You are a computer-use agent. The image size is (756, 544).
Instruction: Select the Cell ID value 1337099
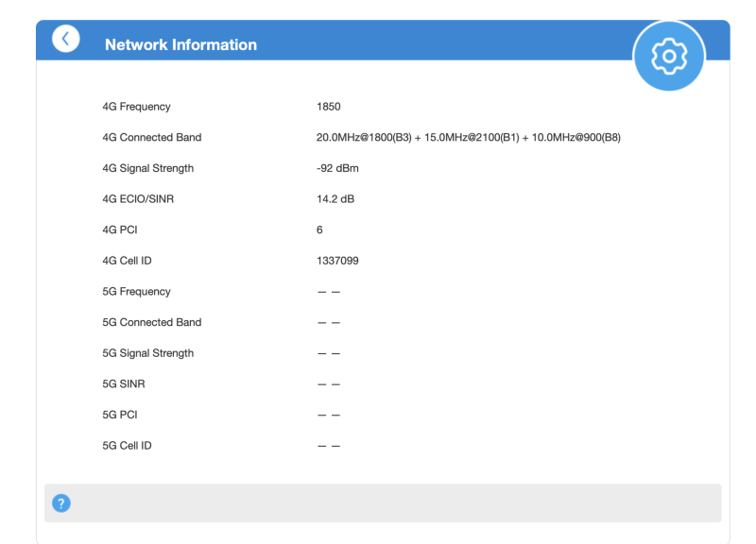click(x=337, y=261)
